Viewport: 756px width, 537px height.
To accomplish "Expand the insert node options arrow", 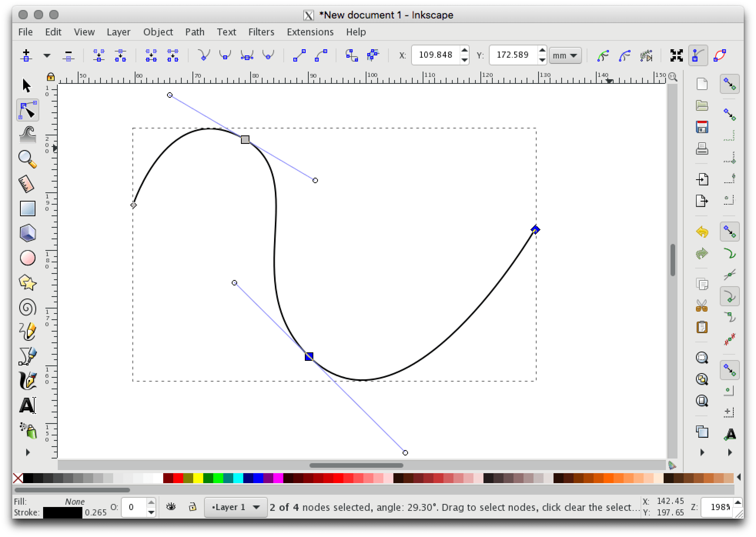I will [47, 56].
